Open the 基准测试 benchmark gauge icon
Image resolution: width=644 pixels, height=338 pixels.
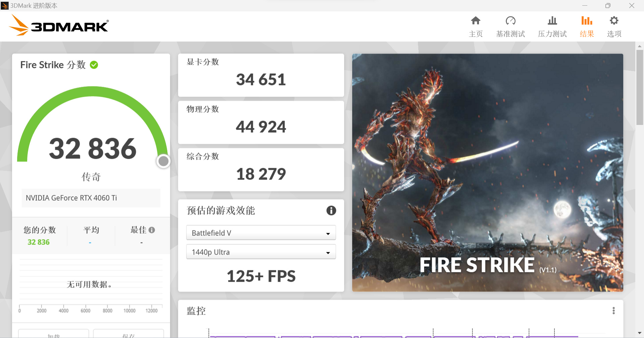tap(511, 21)
